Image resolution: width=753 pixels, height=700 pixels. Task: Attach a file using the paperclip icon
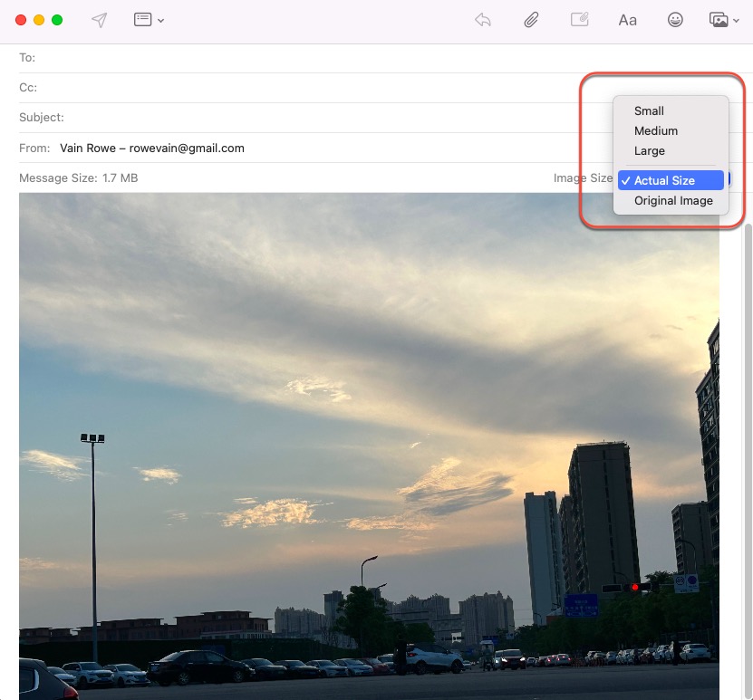pyautogui.click(x=531, y=19)
